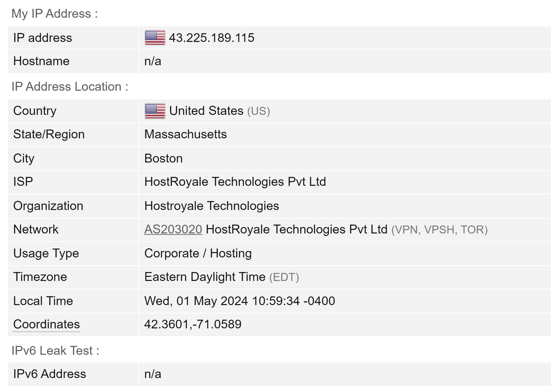Select the Boston city value
Viewport: 551px width, 392px height.
tap(163, 158)
